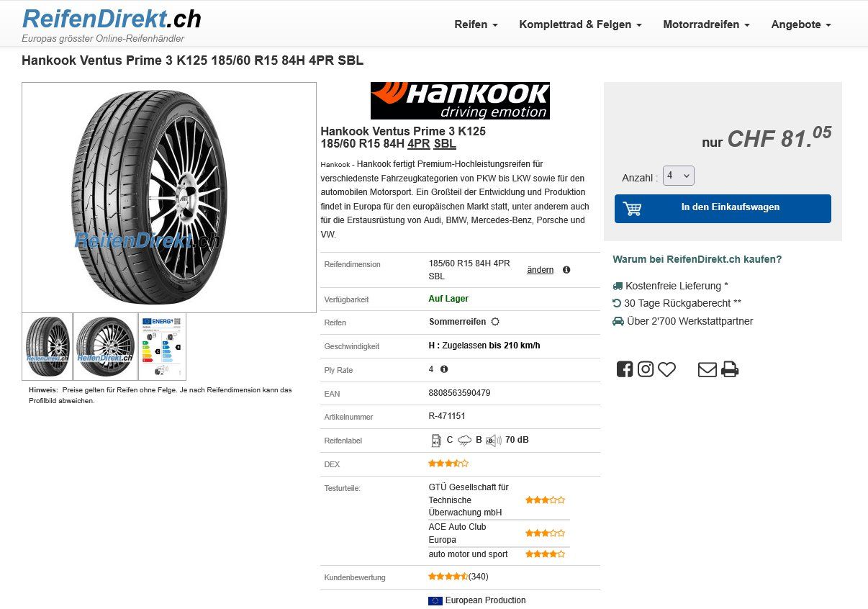Expand the Reifen menu

click(x=476, y=24)
